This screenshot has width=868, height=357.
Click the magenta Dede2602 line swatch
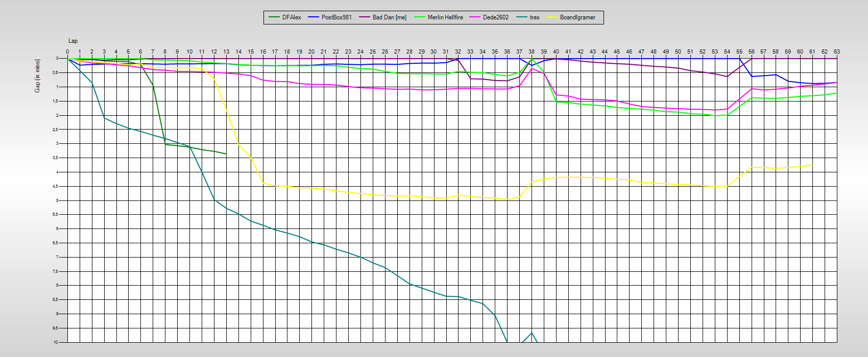[x=475, y=17]
